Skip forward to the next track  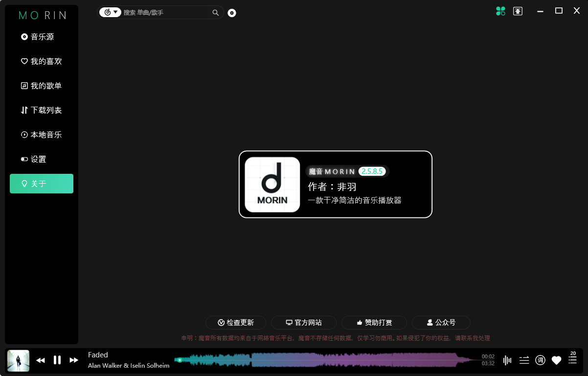74,360
